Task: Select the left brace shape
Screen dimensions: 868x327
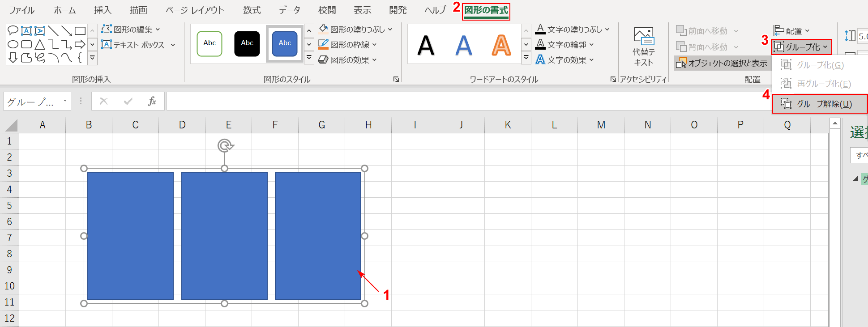Action: coord(80,58)
